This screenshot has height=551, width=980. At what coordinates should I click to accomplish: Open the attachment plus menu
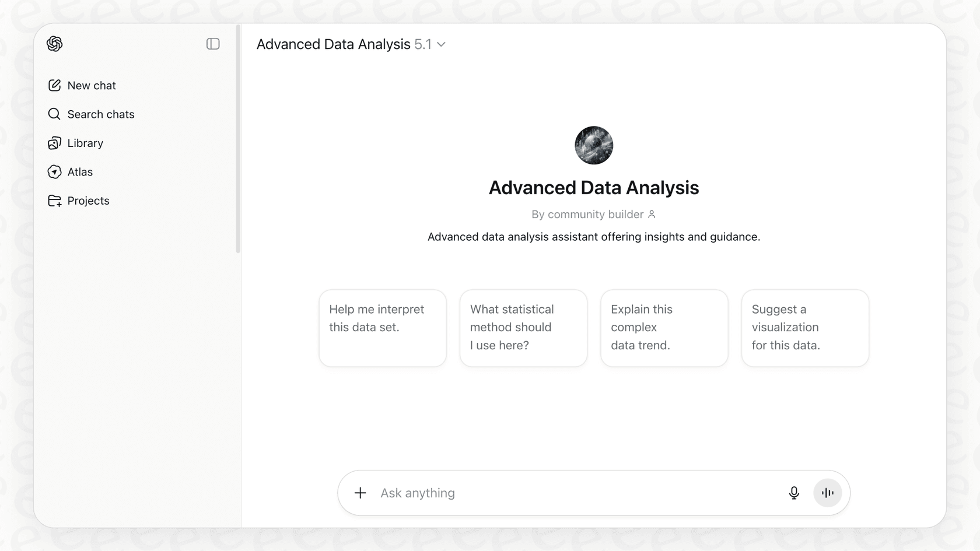click(360, 493)
